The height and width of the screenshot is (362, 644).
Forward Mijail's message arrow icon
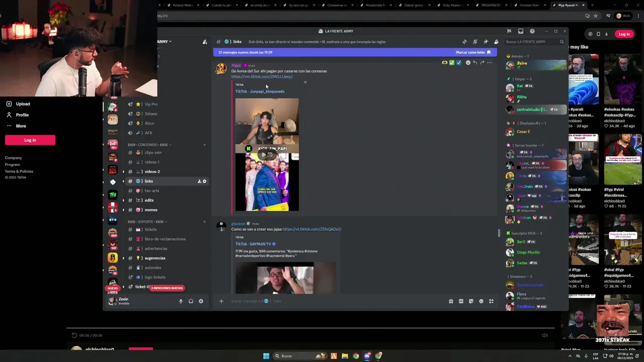(x=482, y=63)
